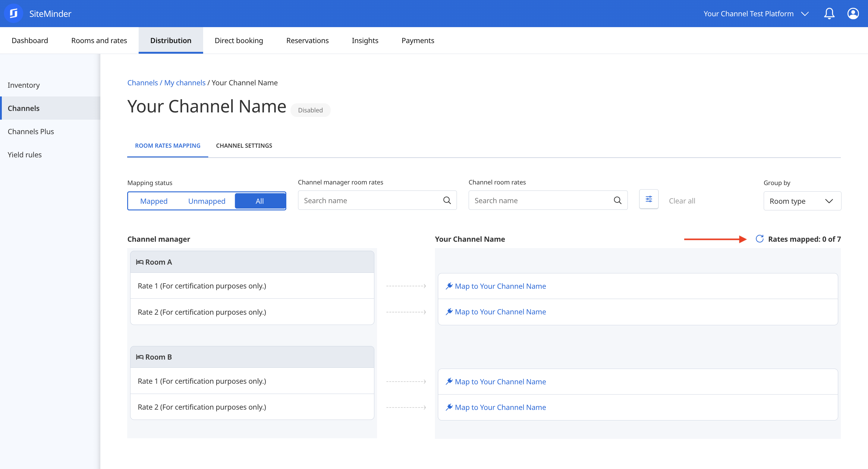The height and width of the screenshot is (469, 868).
Task: Go to My channels breadcrumb link
Action: [x=185, y=83]
